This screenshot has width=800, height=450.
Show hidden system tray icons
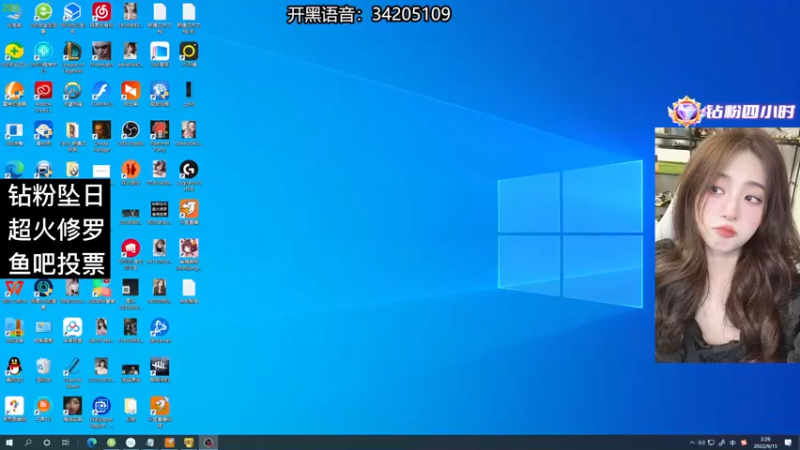692,442
